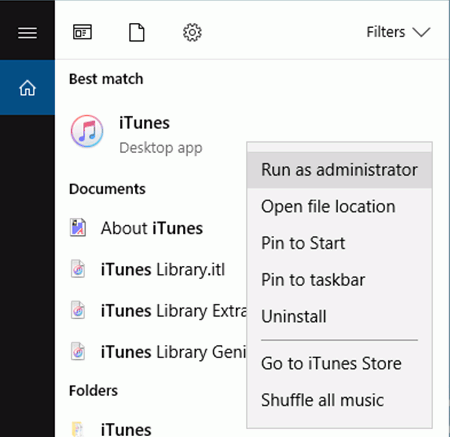Click the iTunes Library Extras file icon
This screenshot has height=437, width=450.
pos(78,310)
